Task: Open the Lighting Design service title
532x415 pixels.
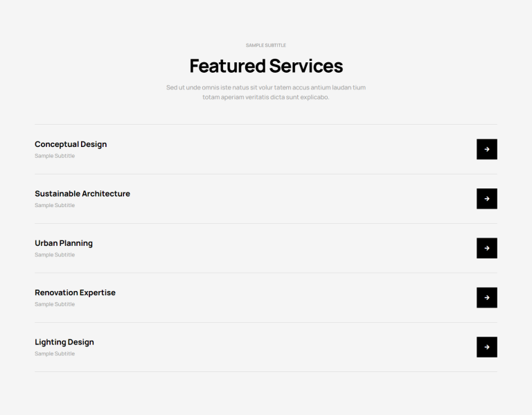Action: tap(64, 342)
